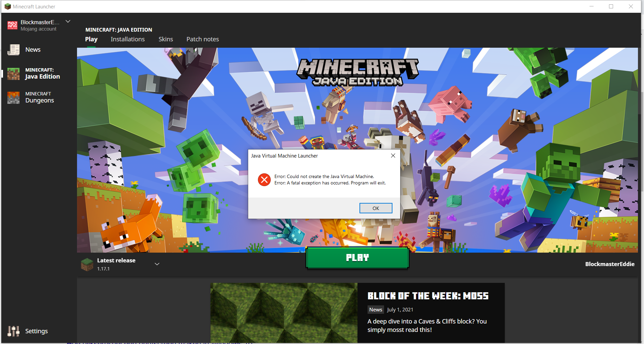Click the Mojang account logo icon
This screenshot has width=644, height=344.
click(12, 25)
